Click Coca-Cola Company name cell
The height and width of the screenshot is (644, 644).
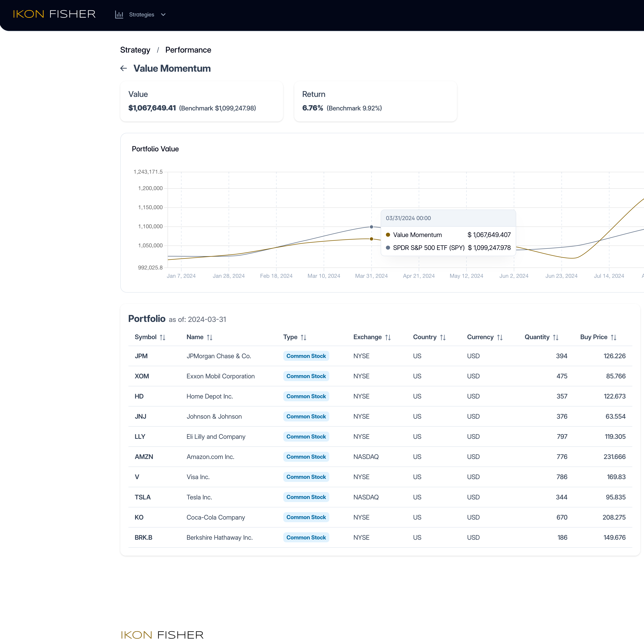coord(216,517)
